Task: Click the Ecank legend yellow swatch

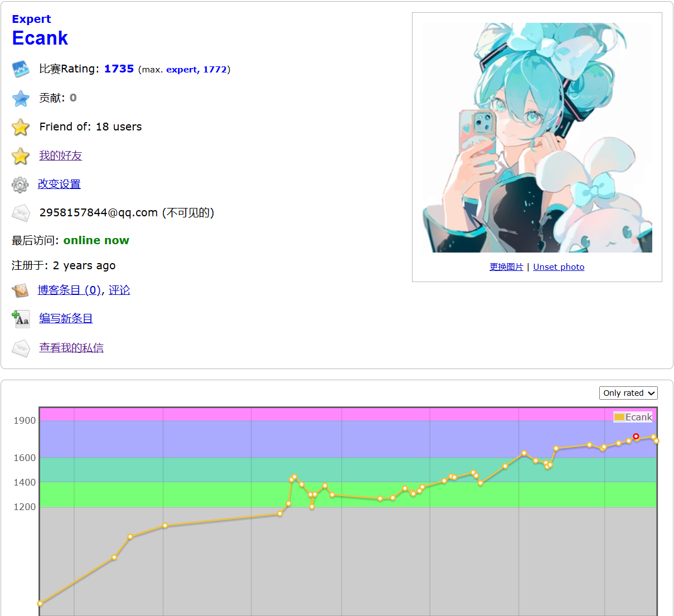Action: [x=619, y=417]
